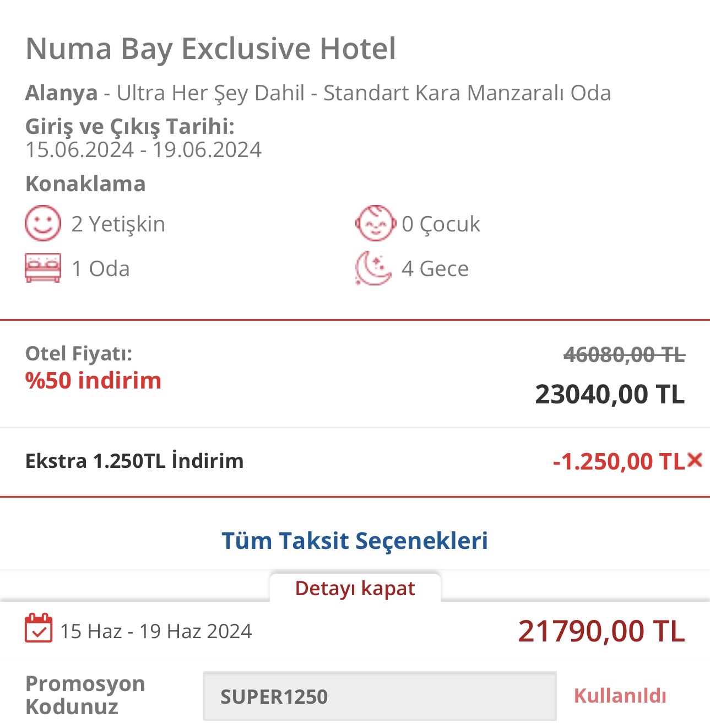This screenshot has width=710, height=728.
Task: Collapse details with Detayı kapat tab
Action: coord(355,588)
